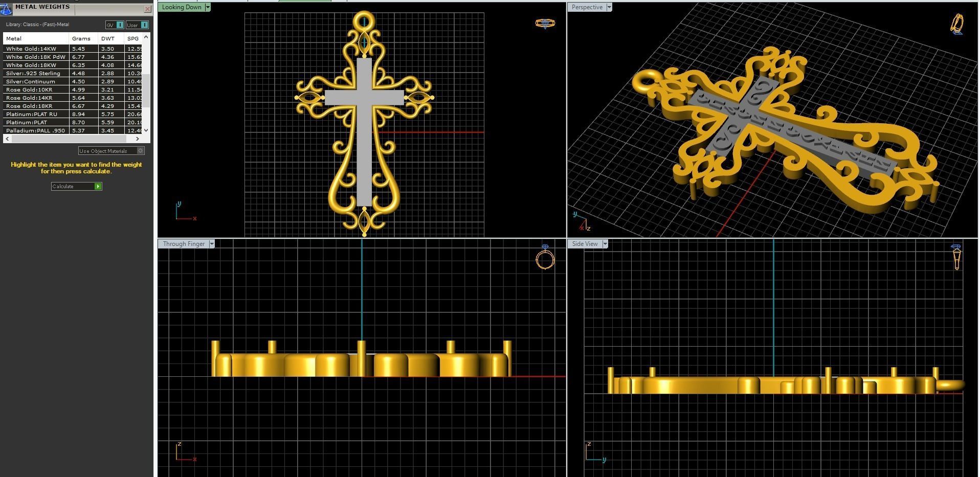Click the Side View viewport label
Screen dimensions: 980x477
[585, 244]
